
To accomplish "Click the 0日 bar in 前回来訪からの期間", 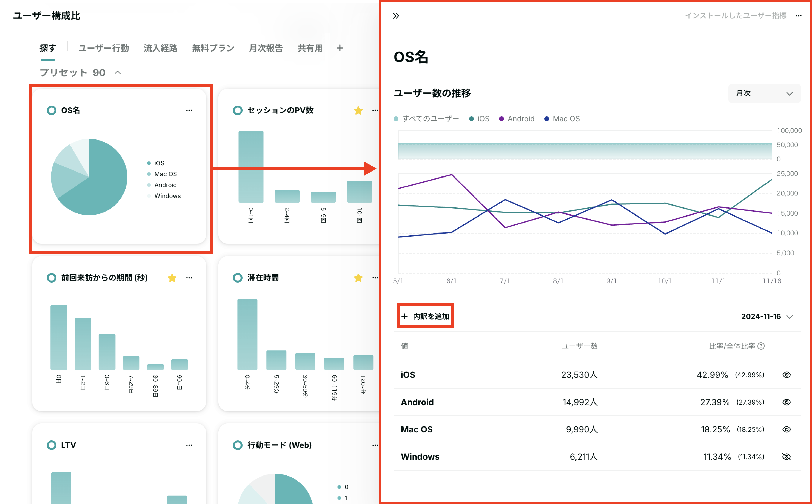I will [x=59, y=337].
